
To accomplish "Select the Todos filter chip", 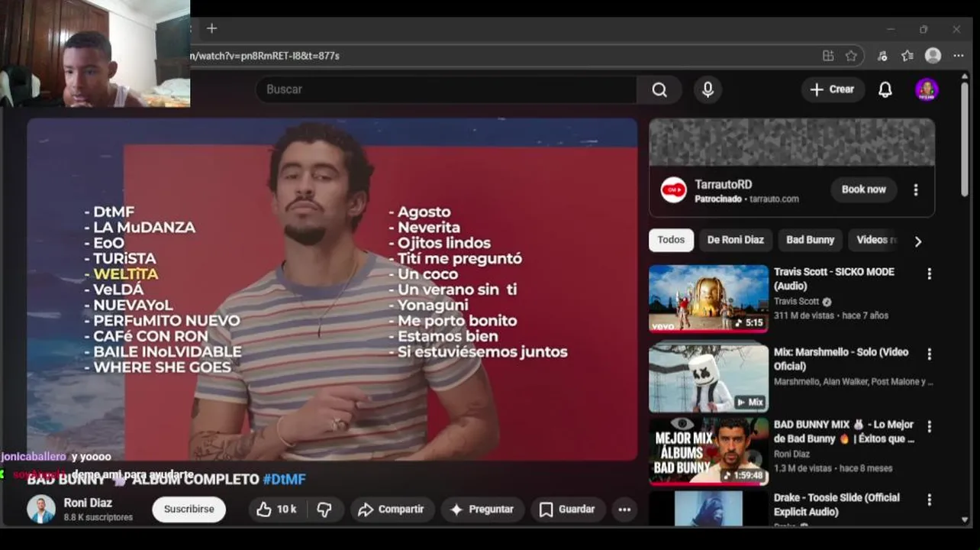I will coord(671,240).
